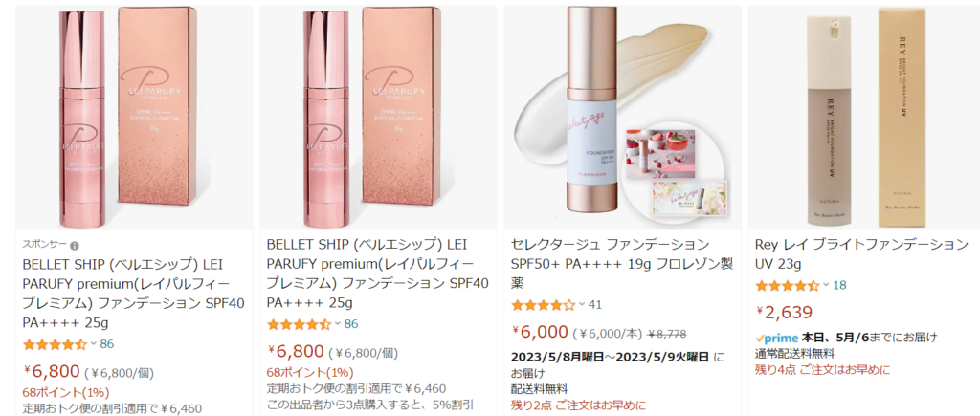Expand the rating chevron beside the 41 reviews
The height and width of the screenshot is (416, 980).
pos(581,305)
